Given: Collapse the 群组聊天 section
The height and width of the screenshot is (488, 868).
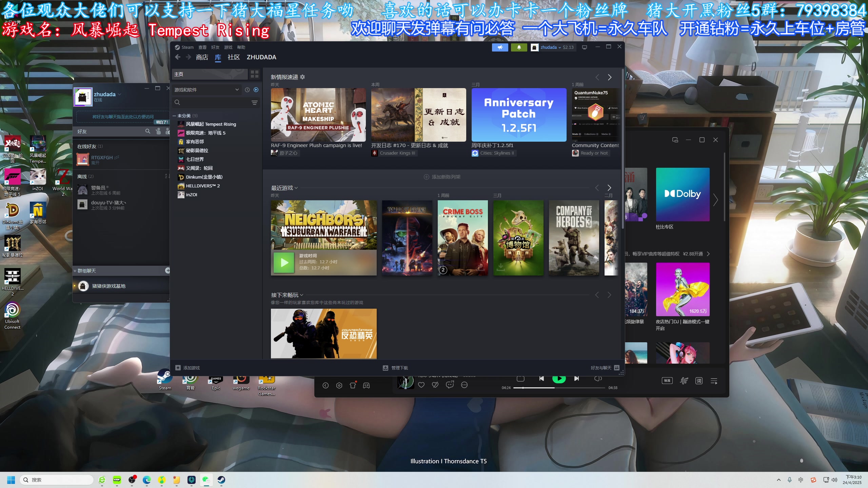Looking at the screenshot, I should pyautogui.click(x=75, y=271).
